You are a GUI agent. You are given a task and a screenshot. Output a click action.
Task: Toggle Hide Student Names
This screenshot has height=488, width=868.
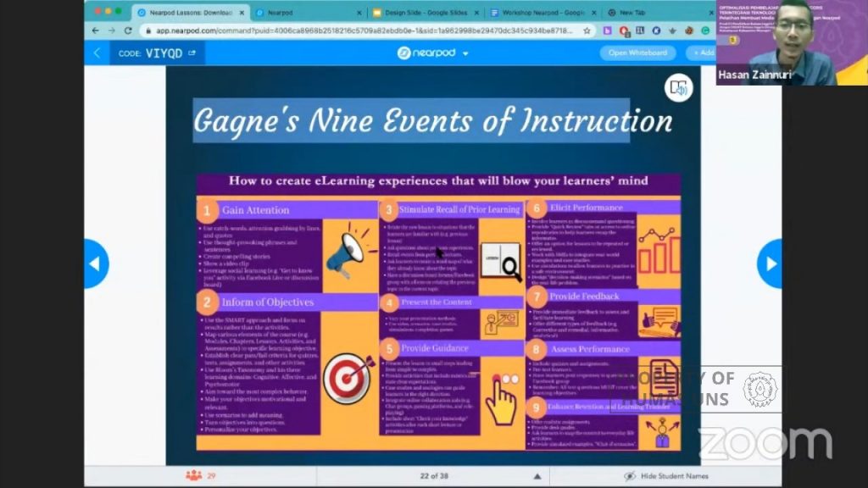coord(666,476)
